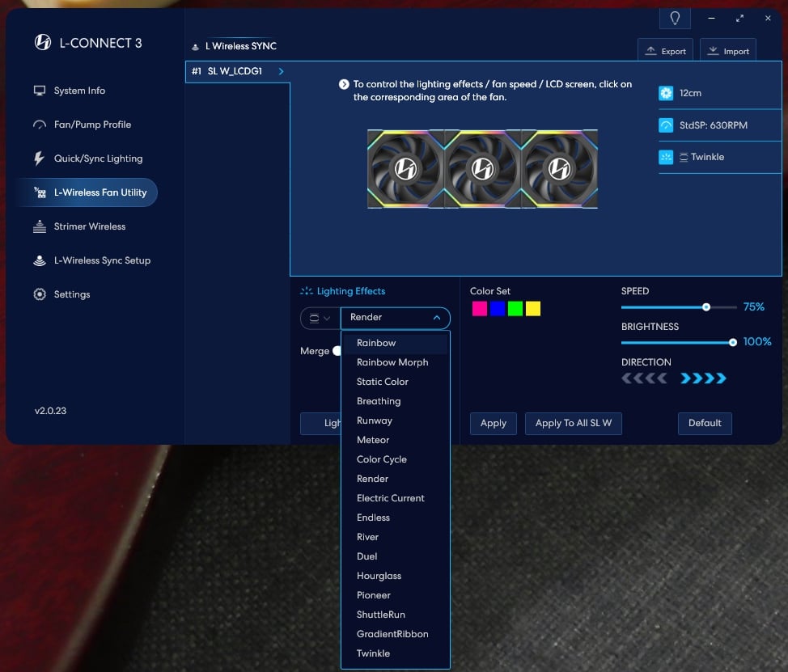Viewport: 788px width, 672px height.
Task: Set direction to left arrows
Action: coord(644,378)
